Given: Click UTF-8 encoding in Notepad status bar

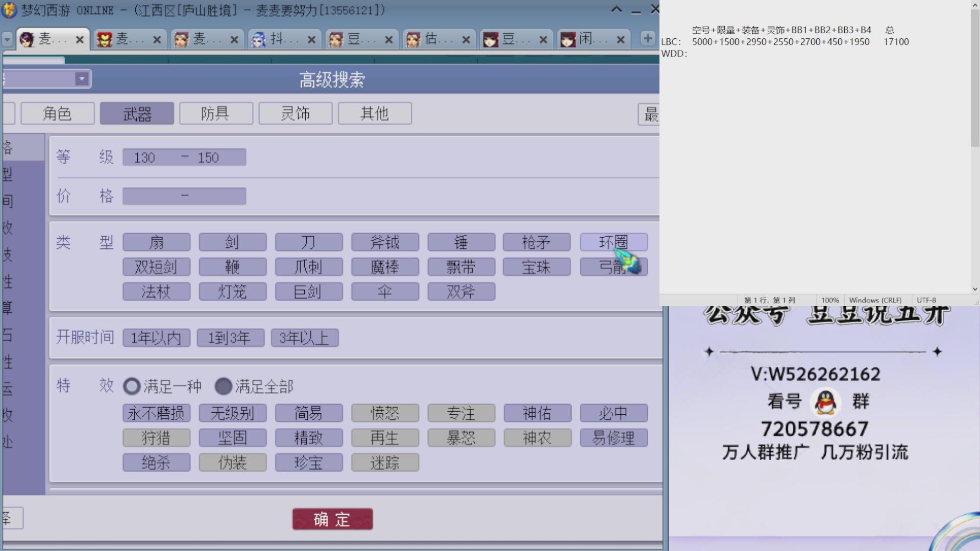Looking at the screenshot, I should tap(926, 300).
